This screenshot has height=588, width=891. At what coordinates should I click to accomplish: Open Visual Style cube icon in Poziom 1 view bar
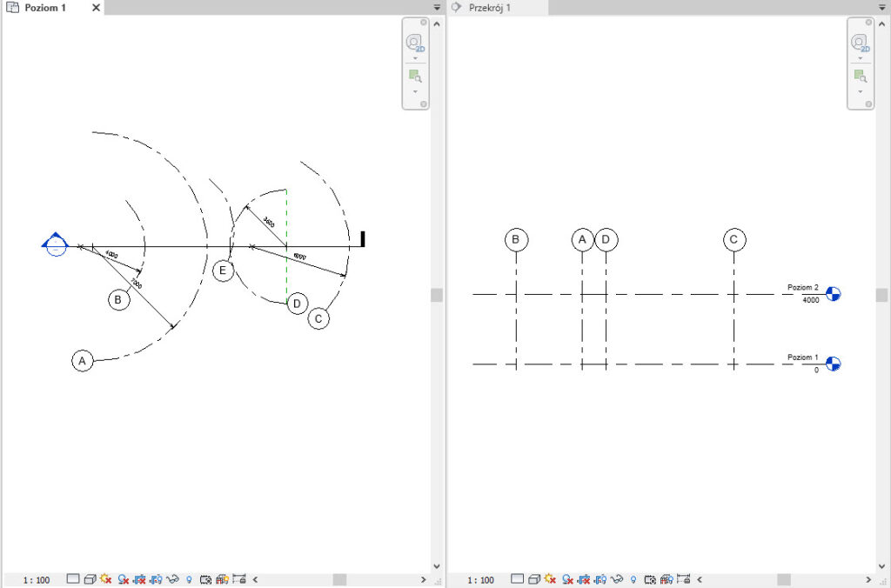(x=90, y=579)
